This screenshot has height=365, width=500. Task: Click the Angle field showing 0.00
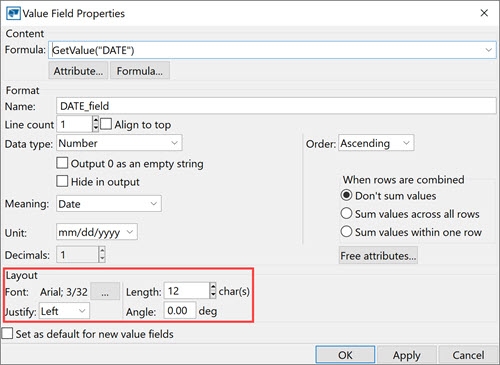(180, 311)
